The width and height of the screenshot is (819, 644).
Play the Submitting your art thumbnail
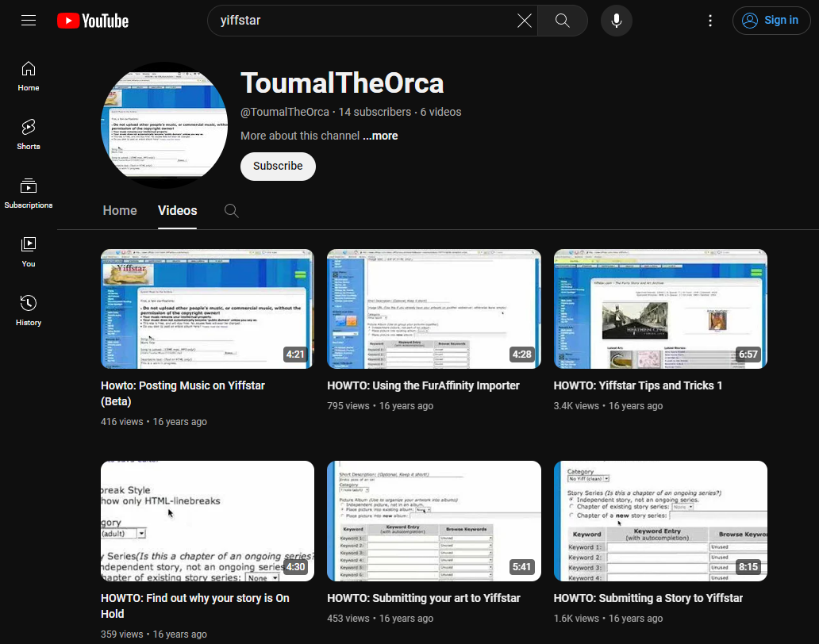pyautogui.click(x=434, y=521)
